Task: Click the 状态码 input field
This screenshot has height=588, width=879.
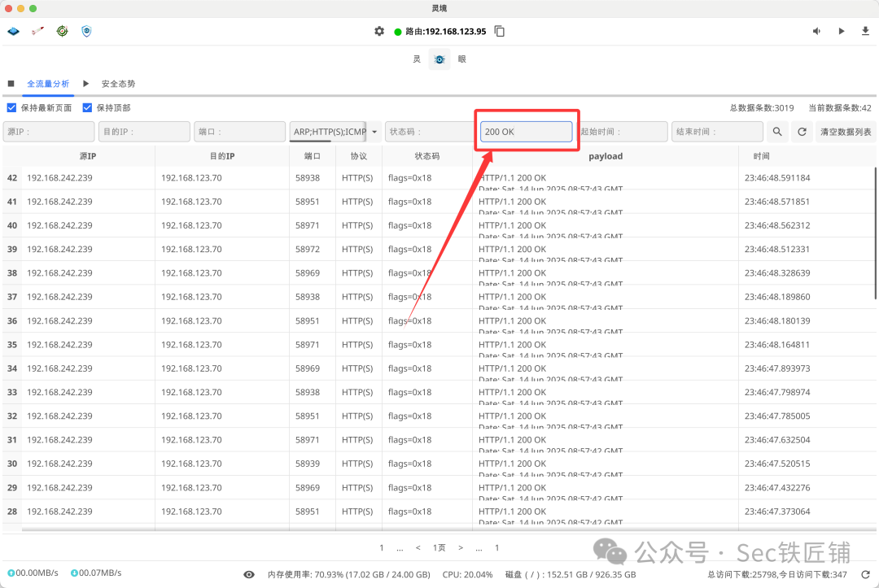Action: point(429,131)
